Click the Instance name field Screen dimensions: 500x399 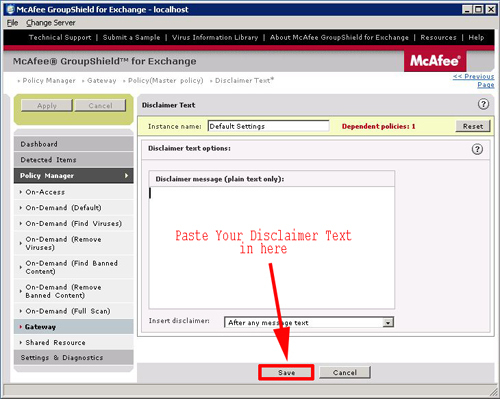click(268, 126)
